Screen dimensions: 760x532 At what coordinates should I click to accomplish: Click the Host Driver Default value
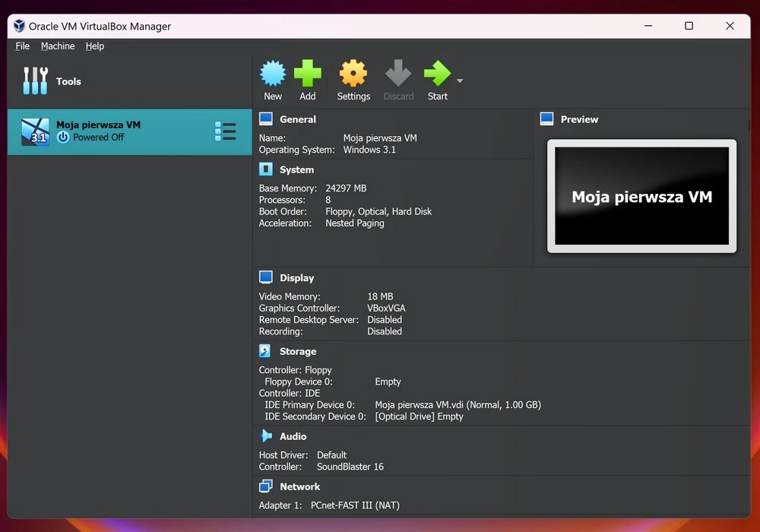tap(331, 455)
